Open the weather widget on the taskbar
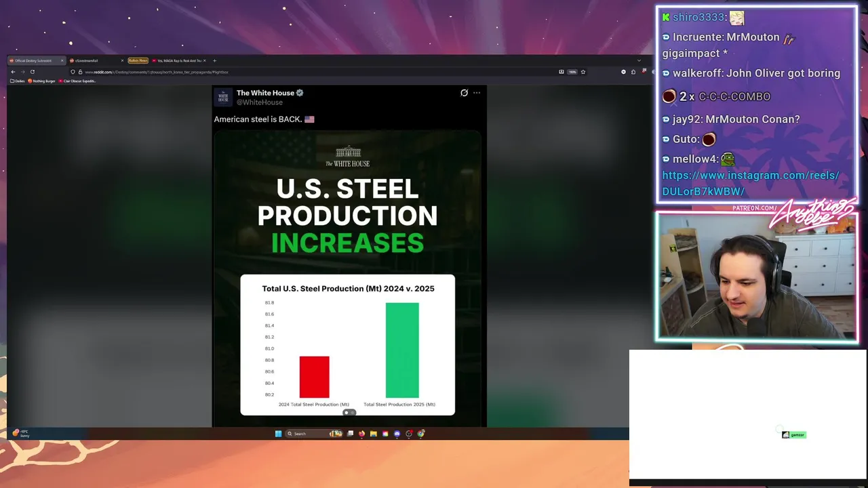Viewport: 868px width, 488px height. coord(21,433)
